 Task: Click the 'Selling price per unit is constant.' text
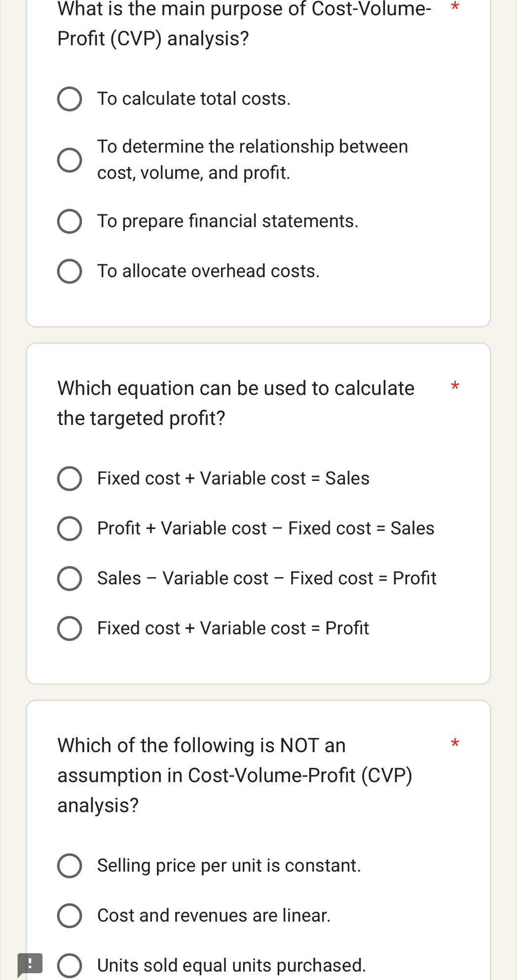229,866
